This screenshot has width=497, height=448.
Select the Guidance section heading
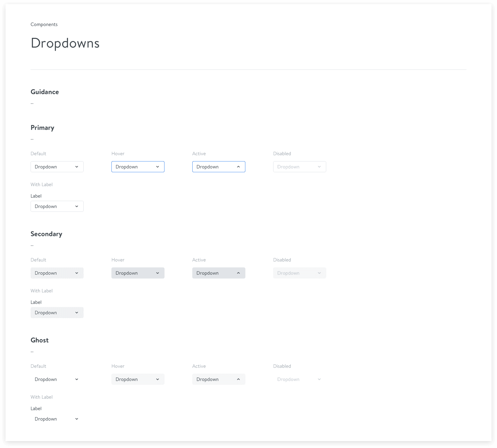[x=45, y=92]
